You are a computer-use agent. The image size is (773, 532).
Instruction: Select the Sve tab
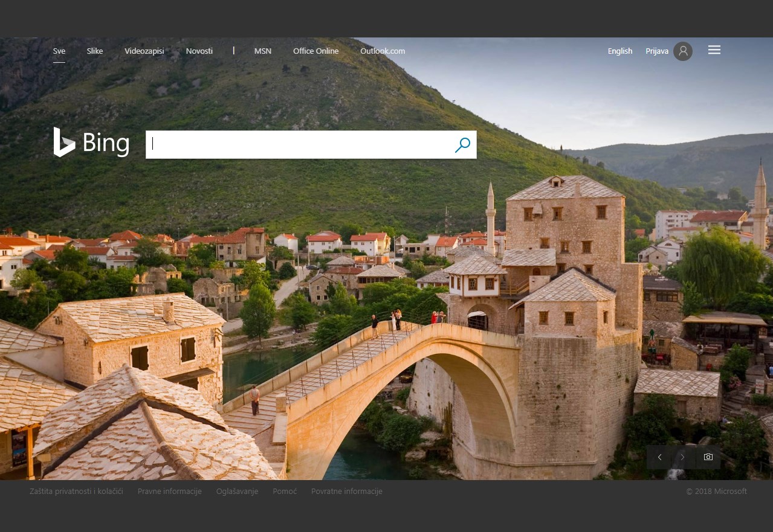tap(59, 51)
